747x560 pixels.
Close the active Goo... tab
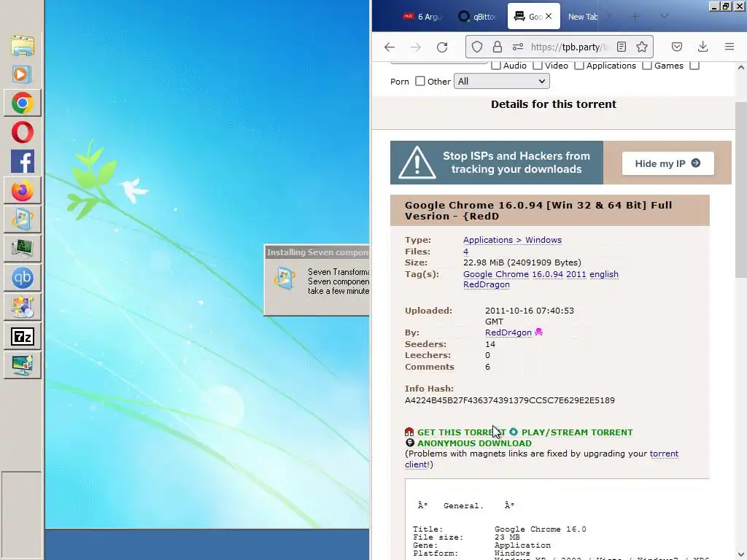549,16
